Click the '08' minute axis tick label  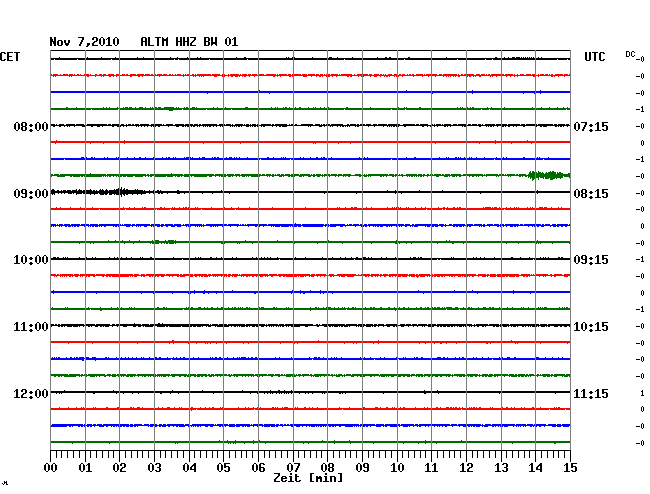[327, 468]
